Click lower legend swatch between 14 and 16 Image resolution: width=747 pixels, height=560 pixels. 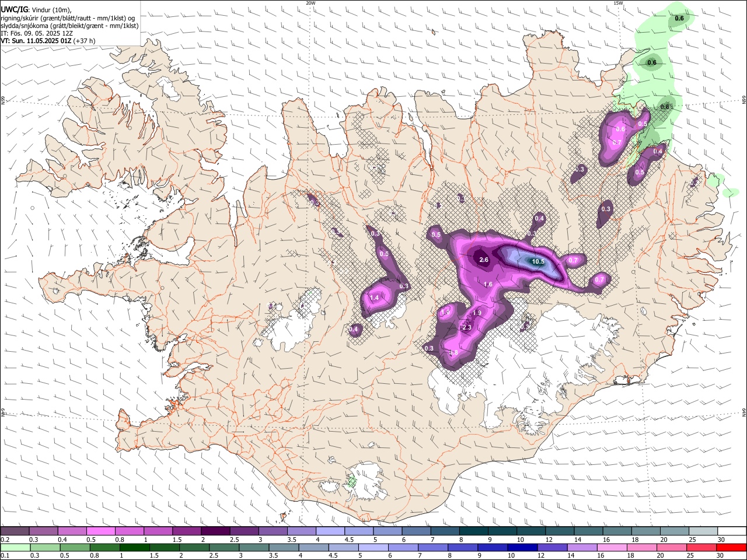coord(582,547)
